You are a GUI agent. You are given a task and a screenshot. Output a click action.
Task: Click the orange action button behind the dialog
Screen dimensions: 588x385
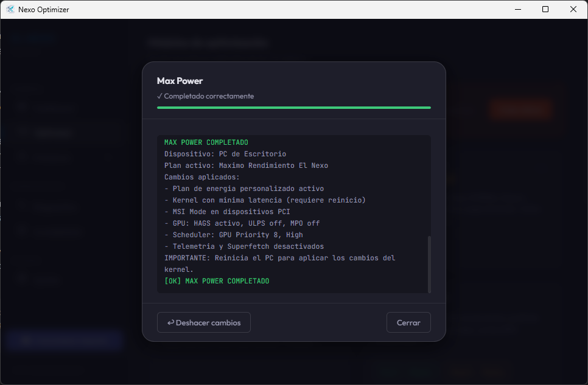[x=521, y=109]
